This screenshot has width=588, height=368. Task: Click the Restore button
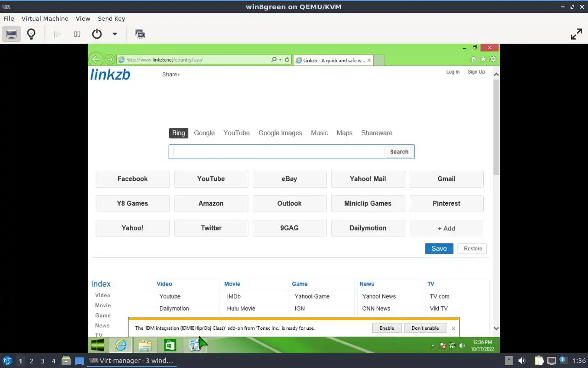(x=473, y=248)
